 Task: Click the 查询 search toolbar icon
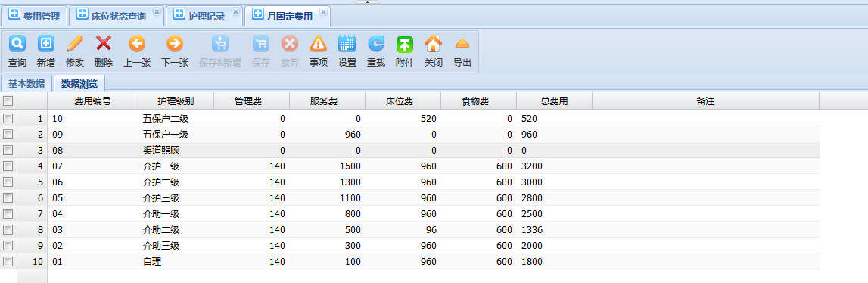pos(17,43)
